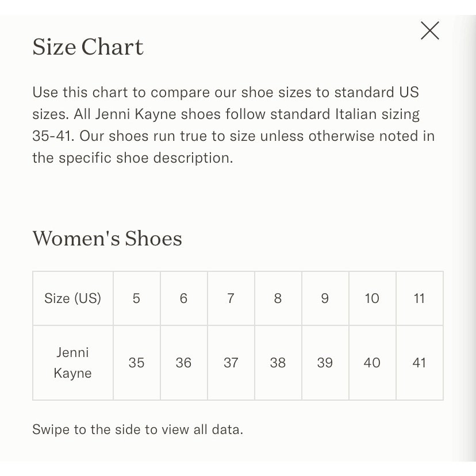476x476 pixels.
Task: Click the Women's Shoes heading
Action: point(107,239)
